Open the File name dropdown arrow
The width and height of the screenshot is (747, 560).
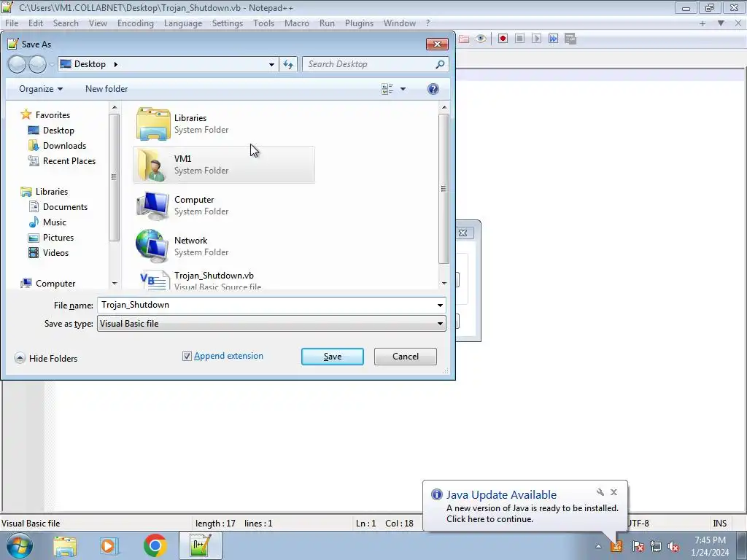click(440, 306)
